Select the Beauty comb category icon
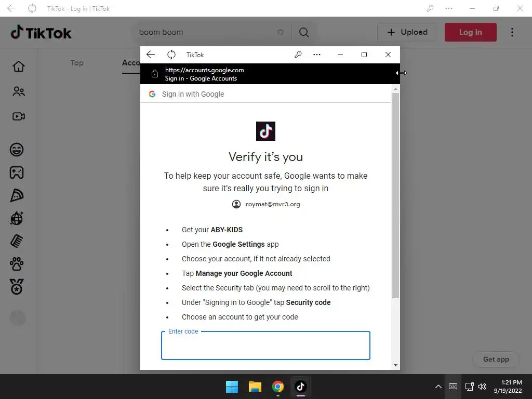The height and width of the screenshot is (399, 532). click(17, 241)
